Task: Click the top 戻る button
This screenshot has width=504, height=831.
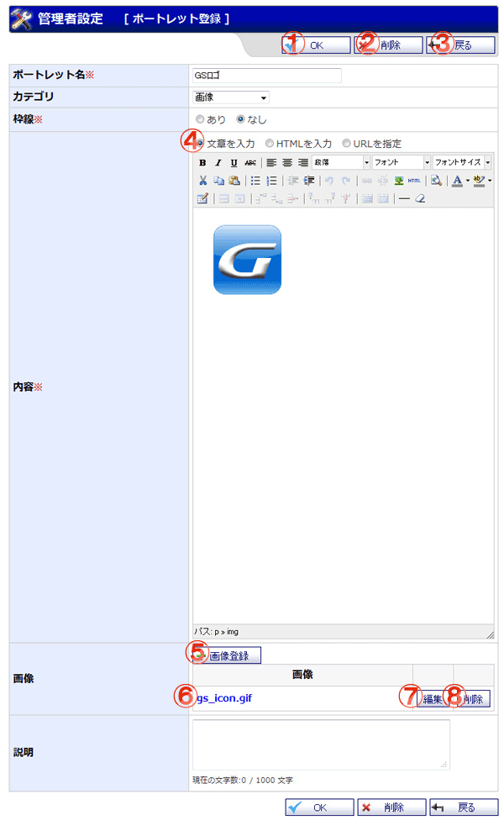Action: point(460,45)
